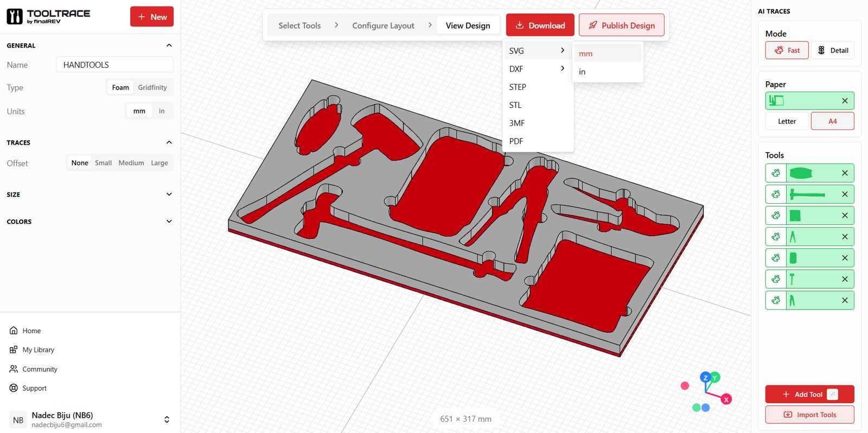The height and width of the screenshot is (433, 868).
Task: Click the paper reference thumbnail
Action: (x=776, y=100)
